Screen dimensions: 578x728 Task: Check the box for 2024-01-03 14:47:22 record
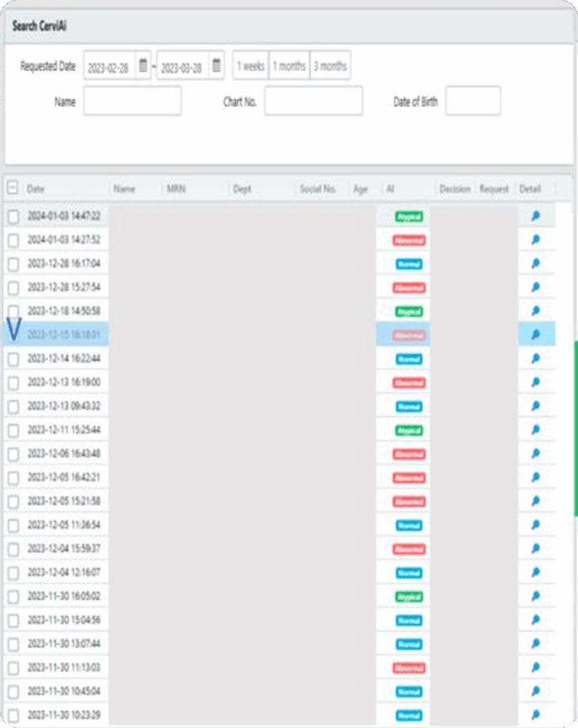tap(14, 217)
